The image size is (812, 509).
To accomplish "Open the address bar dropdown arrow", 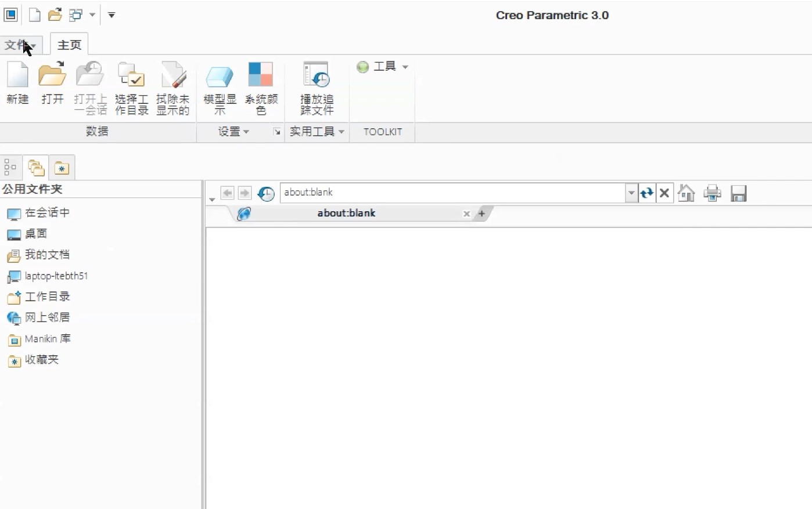I will pyautogui.click(x=631, y=193).
